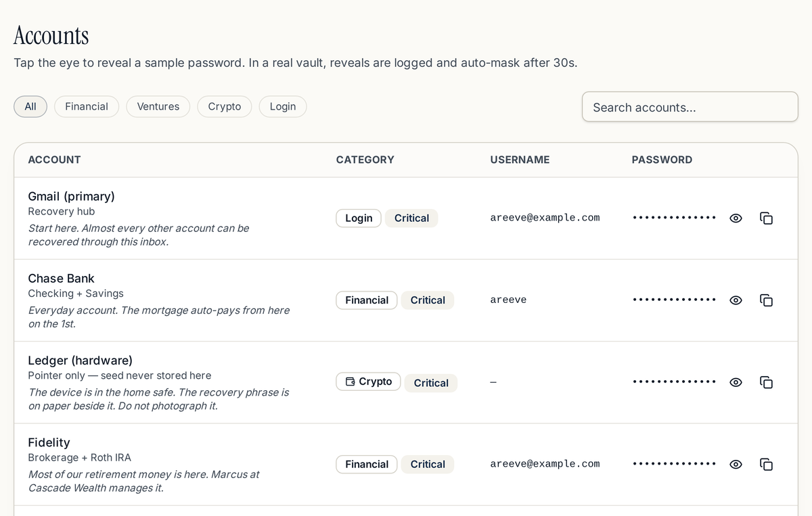Screen dimensions: 812x516
Task: Copy the Fidelity password
Action: pos(766,464)
